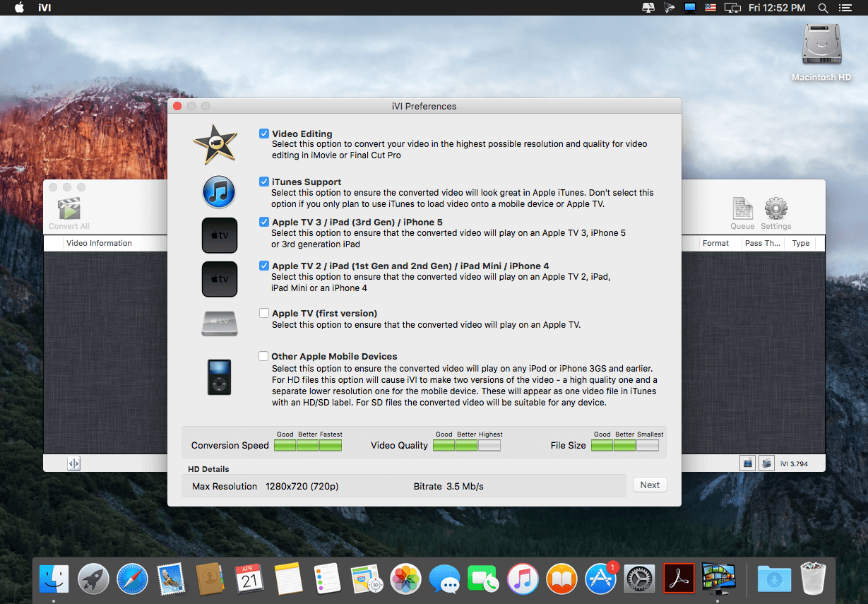Click the Format column header

pyautogui.click(x=715, y=243)
